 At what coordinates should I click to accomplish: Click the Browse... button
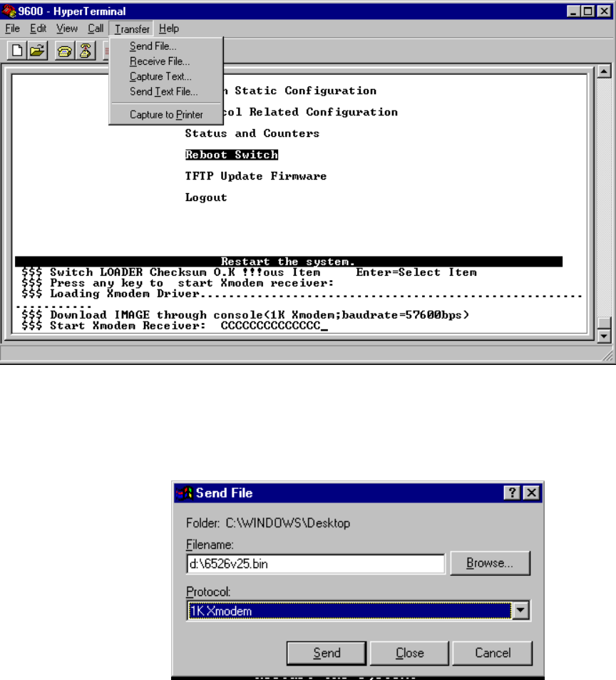[490, 563]
